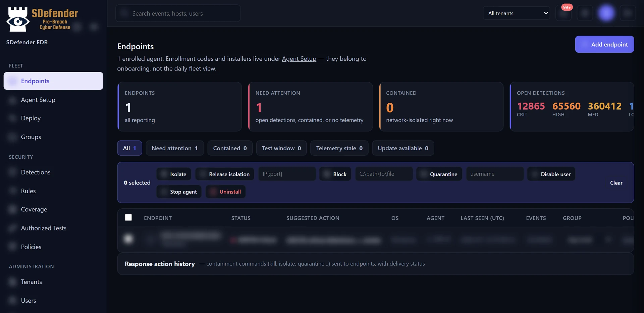Click the Quarantine button

[x=439, y=174]
